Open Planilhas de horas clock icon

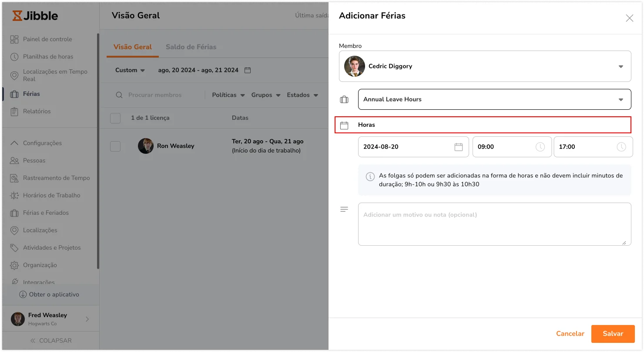(x=14, y=57)
